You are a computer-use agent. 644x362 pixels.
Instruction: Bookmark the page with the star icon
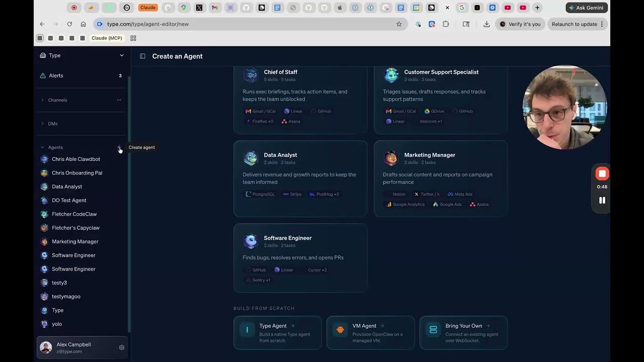399,24
